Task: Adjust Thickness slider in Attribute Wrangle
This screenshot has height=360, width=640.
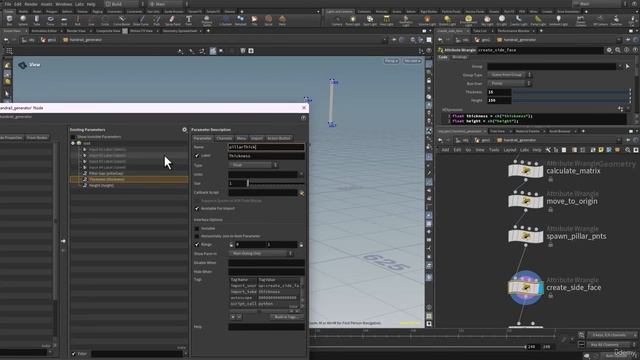Action: click(571, 92)
